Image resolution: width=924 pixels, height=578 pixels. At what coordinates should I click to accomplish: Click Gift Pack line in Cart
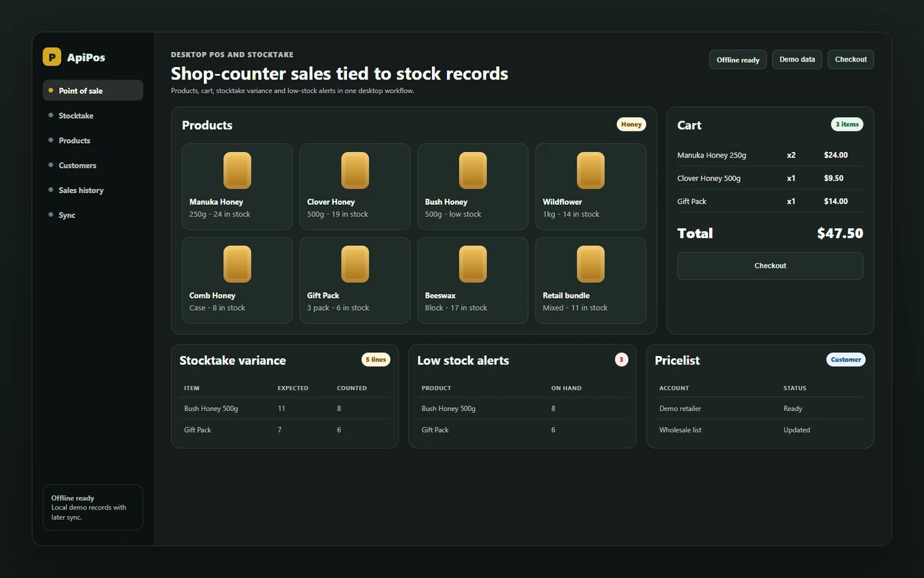pos(770,201)
